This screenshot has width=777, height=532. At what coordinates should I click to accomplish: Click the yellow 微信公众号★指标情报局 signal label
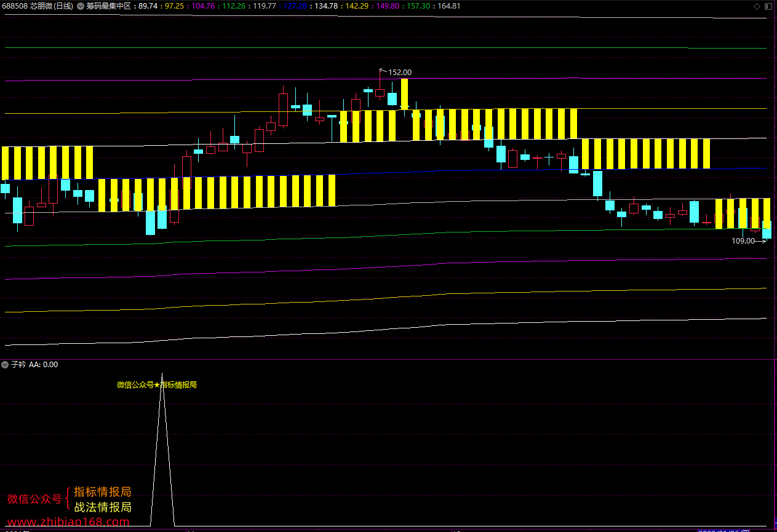point(157,385)
